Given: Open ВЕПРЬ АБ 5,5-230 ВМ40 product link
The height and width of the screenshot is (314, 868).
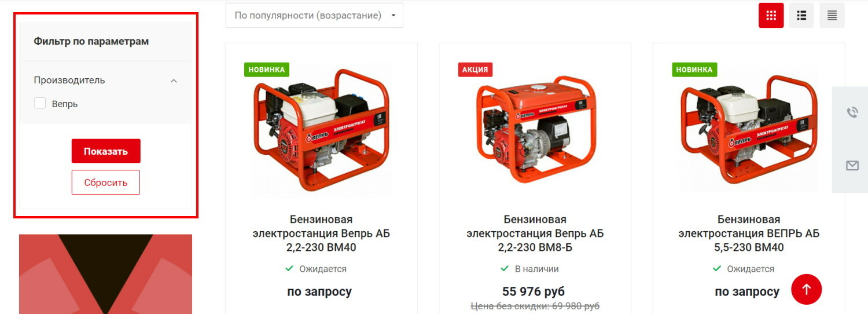Looking at the screenshot, I should pyautogui.click(x=749, y=233).
